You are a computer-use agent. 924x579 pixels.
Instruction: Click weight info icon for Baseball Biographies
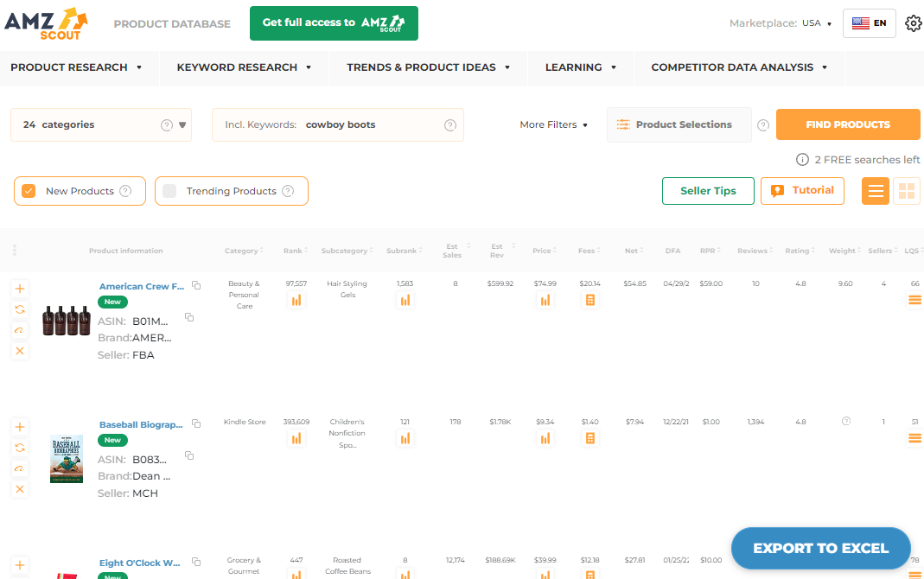coord(846,421)
